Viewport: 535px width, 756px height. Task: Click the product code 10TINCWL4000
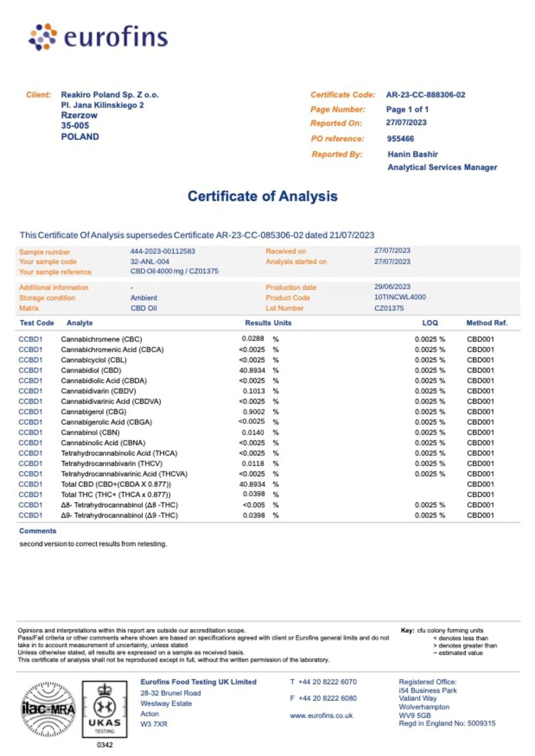400,297
